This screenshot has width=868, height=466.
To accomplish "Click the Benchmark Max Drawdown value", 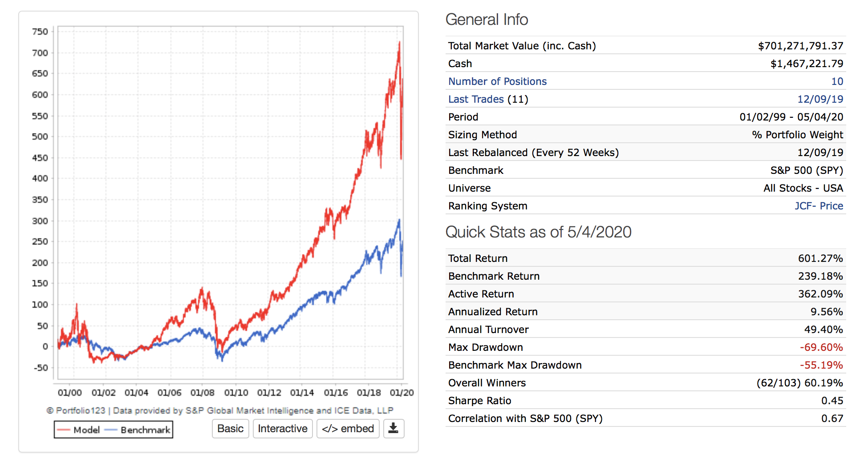I will click(x=821, y=365).
